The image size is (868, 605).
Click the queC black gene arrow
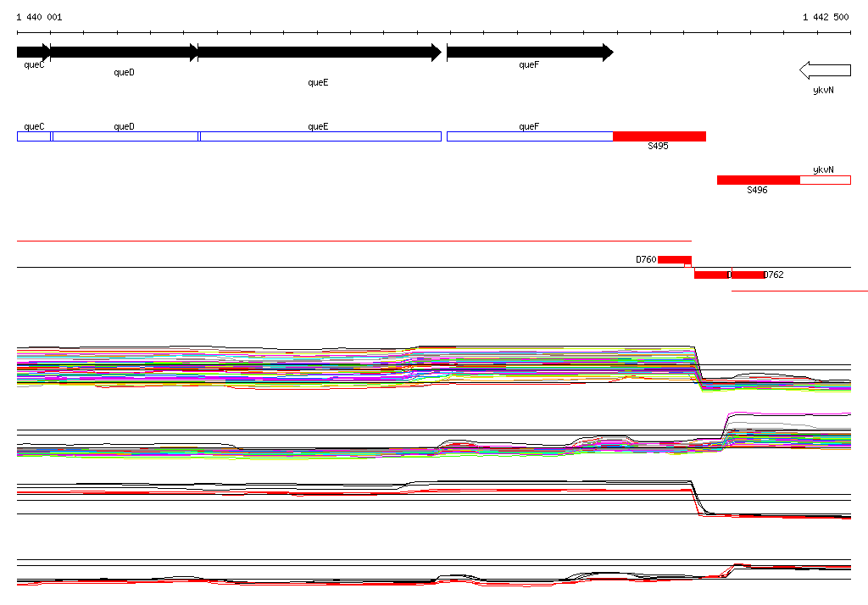pyautogui.click(x=34, y=53)
